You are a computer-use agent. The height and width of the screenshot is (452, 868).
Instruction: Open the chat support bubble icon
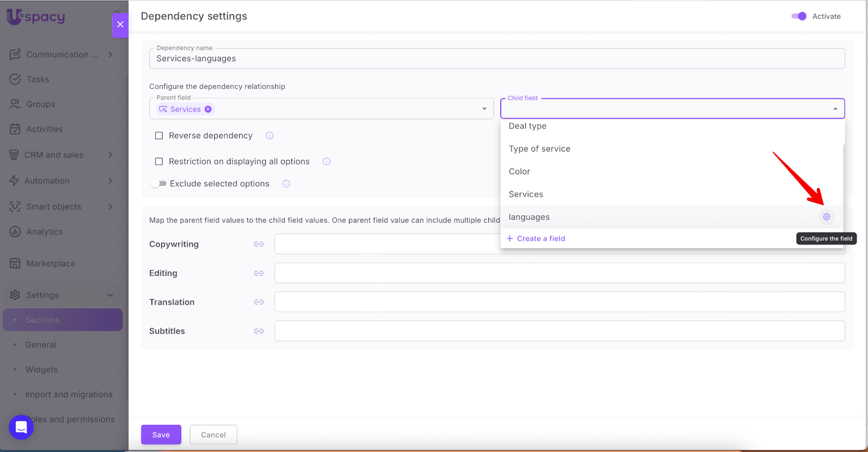point(21,427)
